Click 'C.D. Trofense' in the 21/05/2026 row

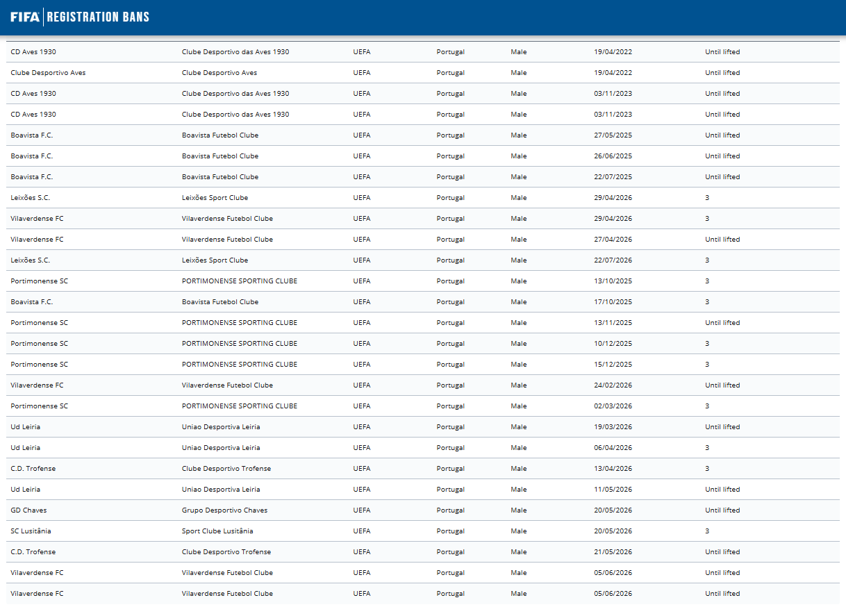(33, 552)
